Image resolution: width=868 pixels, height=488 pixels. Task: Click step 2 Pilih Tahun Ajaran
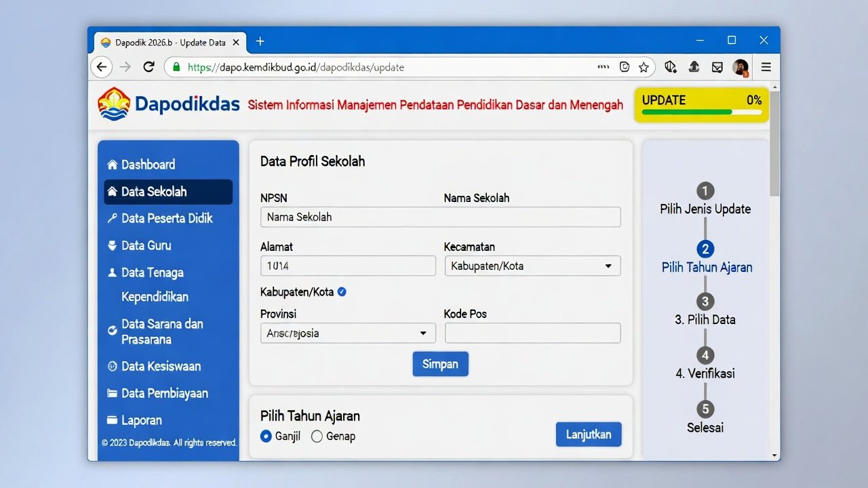707,258
